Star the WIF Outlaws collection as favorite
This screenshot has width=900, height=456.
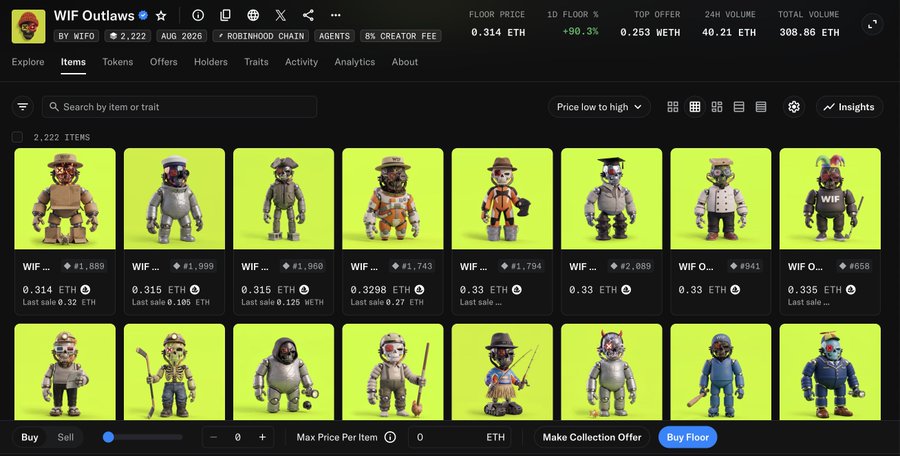[x=161, y=16]
